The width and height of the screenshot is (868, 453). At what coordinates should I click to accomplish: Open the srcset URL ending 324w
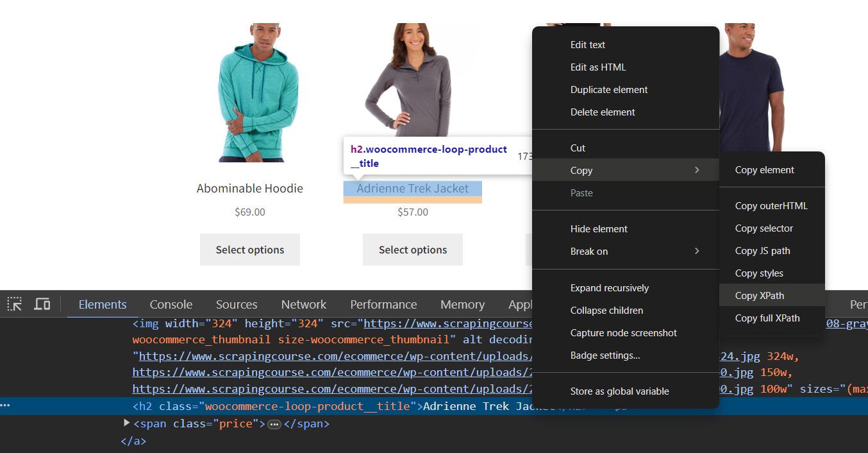click(x=335, y=356)
